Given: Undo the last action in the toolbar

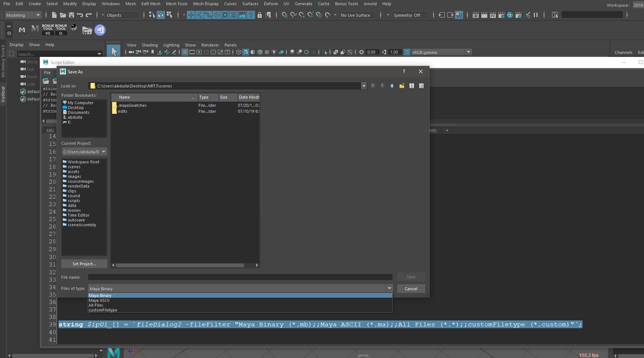Looking at the screenshot, I should 80,15.
